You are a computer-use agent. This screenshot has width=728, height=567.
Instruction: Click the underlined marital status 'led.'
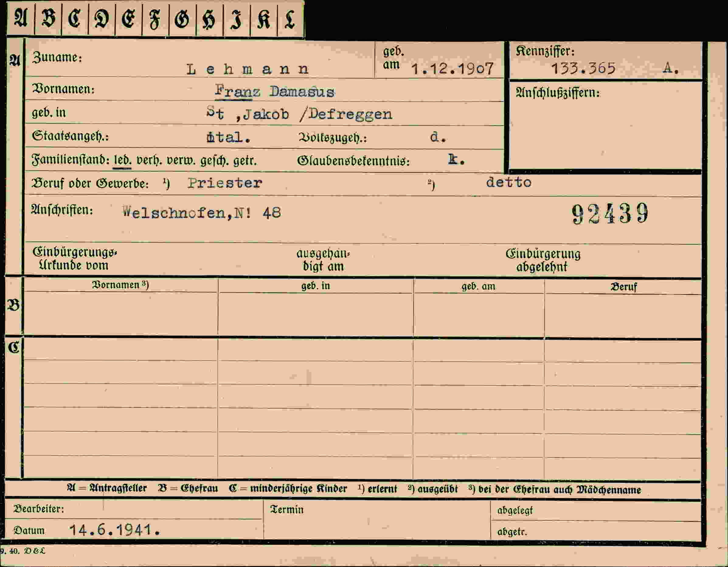click(122, 160)
